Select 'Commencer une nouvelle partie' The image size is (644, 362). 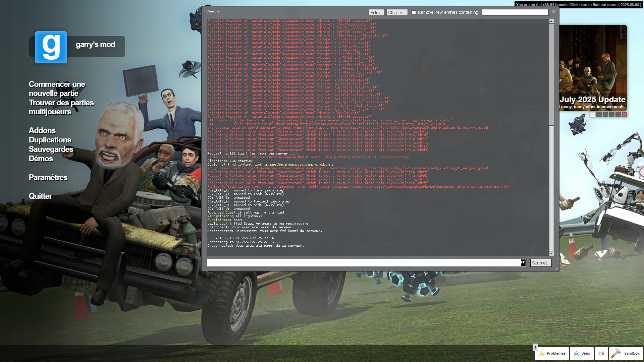coord(57,89)
